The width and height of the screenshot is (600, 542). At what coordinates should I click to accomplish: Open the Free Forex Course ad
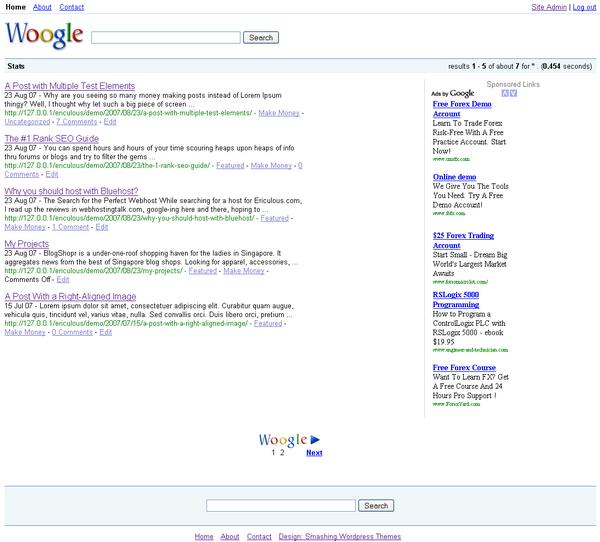coord(464,367)
